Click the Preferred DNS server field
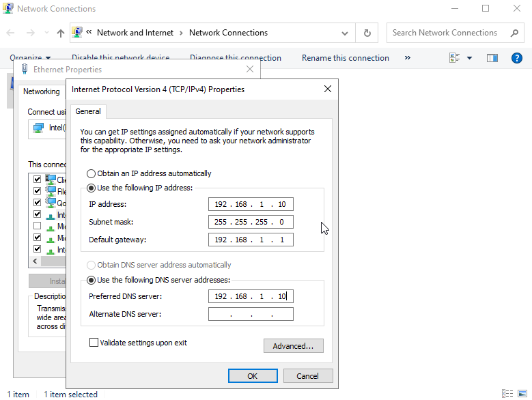 251,296
